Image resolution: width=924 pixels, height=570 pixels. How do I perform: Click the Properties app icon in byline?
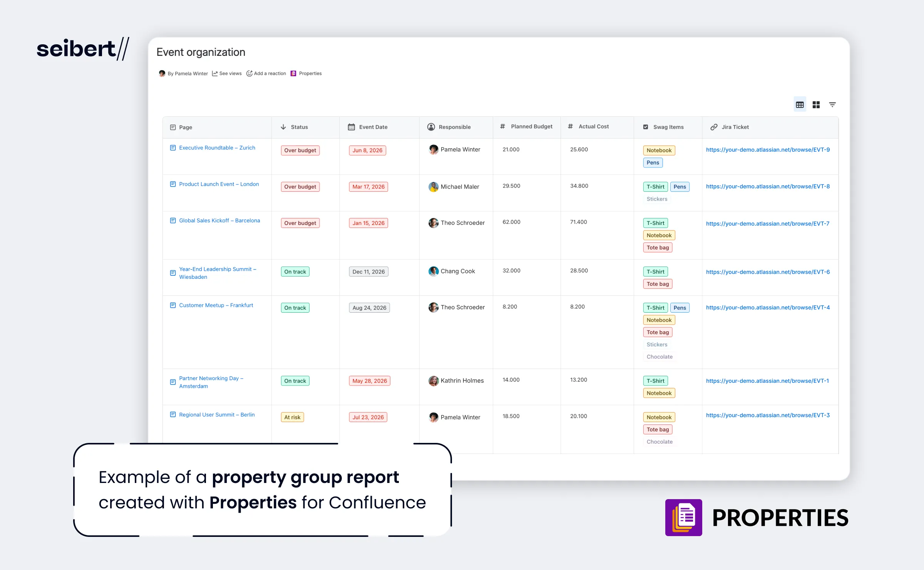pos(293,74)
